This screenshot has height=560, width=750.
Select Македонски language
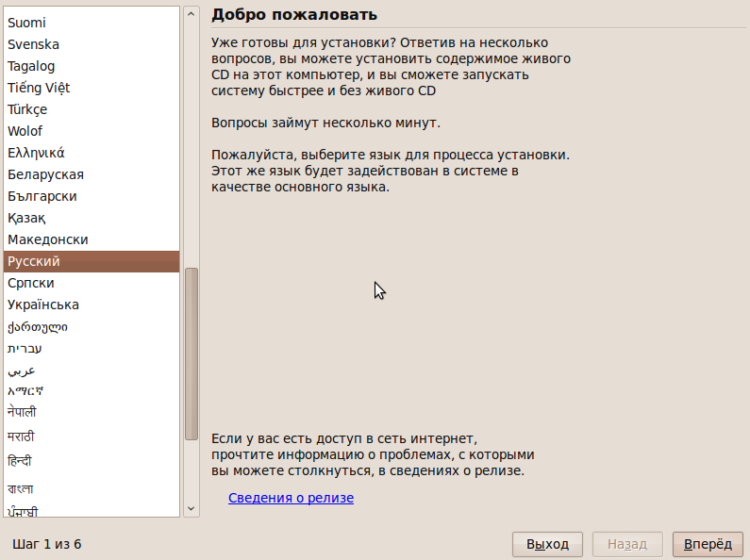92,239
